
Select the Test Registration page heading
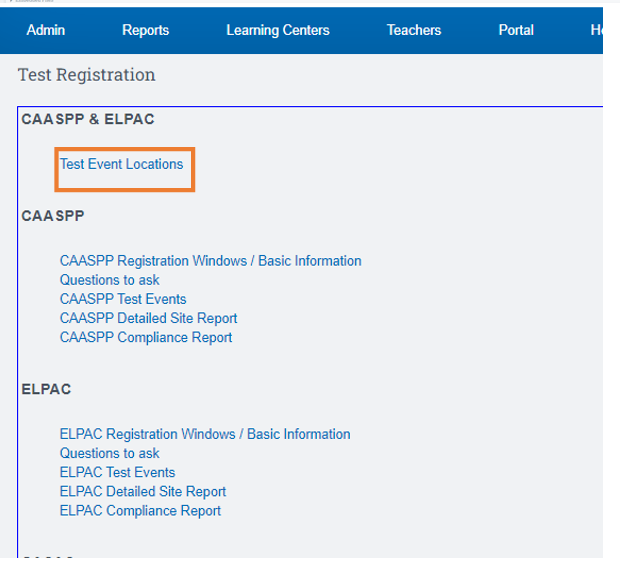pyautogui.click(x=87, y=75)
